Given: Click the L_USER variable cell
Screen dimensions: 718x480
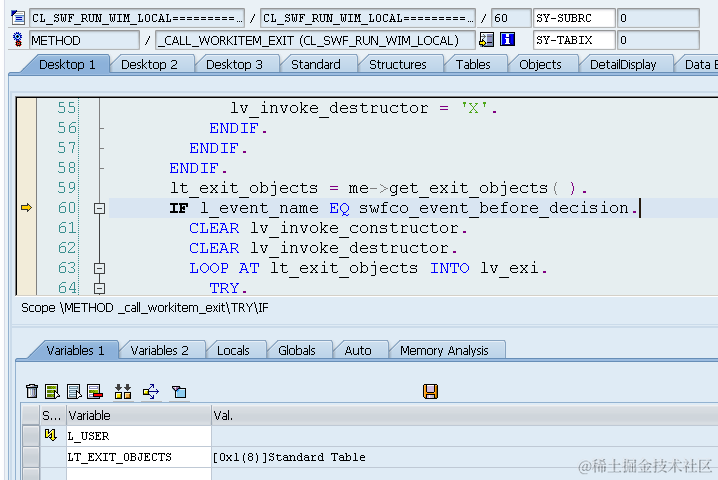Looking at the screenshot, I should coord(139,436).
